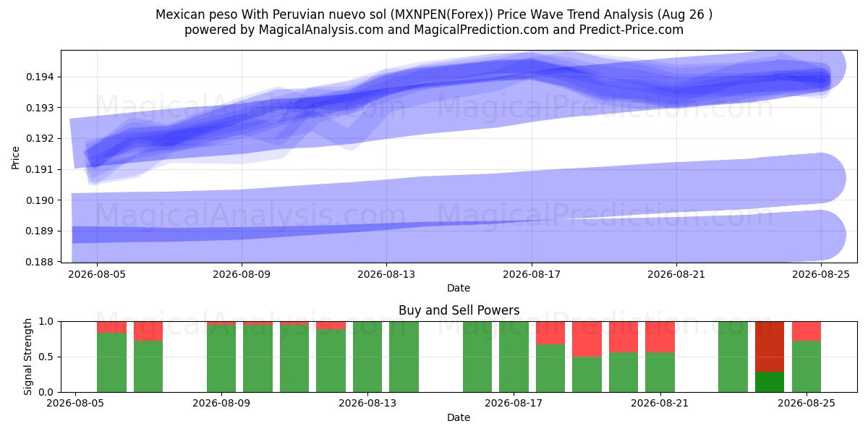868x434 pixels.
Task: Click the 0.193 price tick label
Action: point(41,108)
